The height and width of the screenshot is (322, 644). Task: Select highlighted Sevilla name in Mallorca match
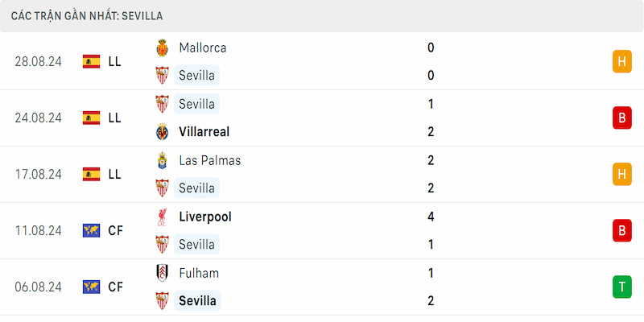196,76
